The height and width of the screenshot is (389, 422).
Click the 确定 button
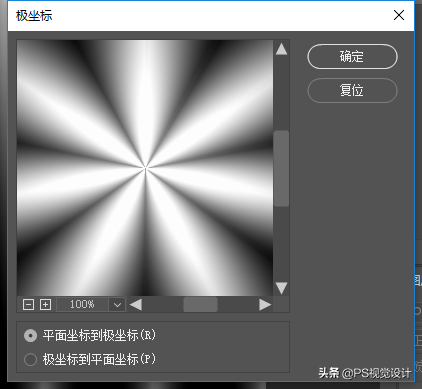pos(352,56)
